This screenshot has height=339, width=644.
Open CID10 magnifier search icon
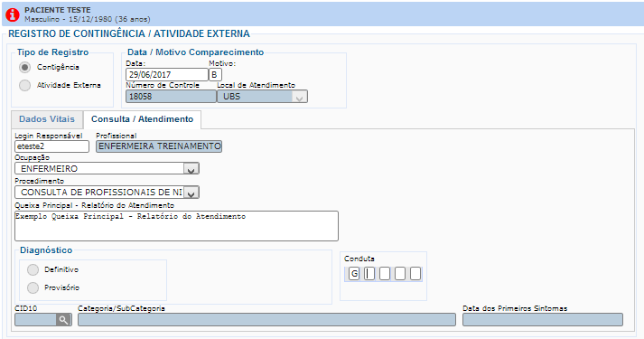click(x=63, y=320)
